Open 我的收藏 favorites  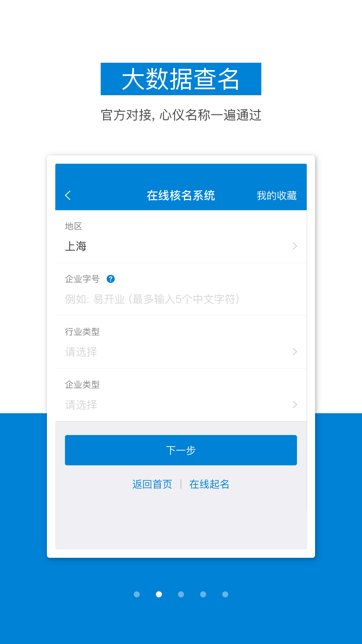277,196
